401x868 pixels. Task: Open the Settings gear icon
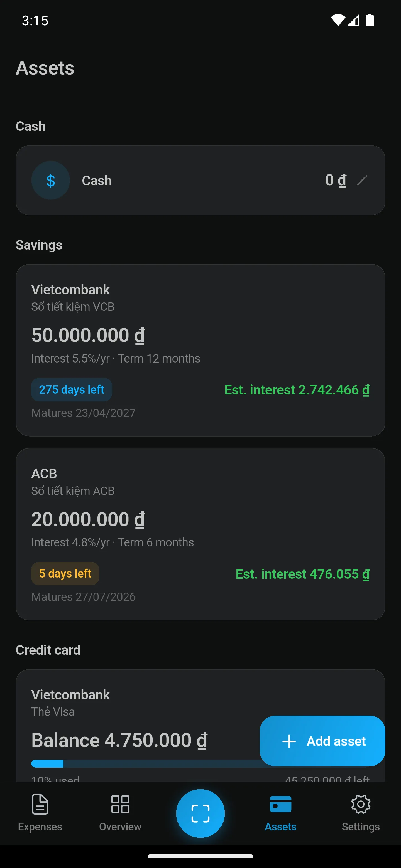(x=361, y=804)
